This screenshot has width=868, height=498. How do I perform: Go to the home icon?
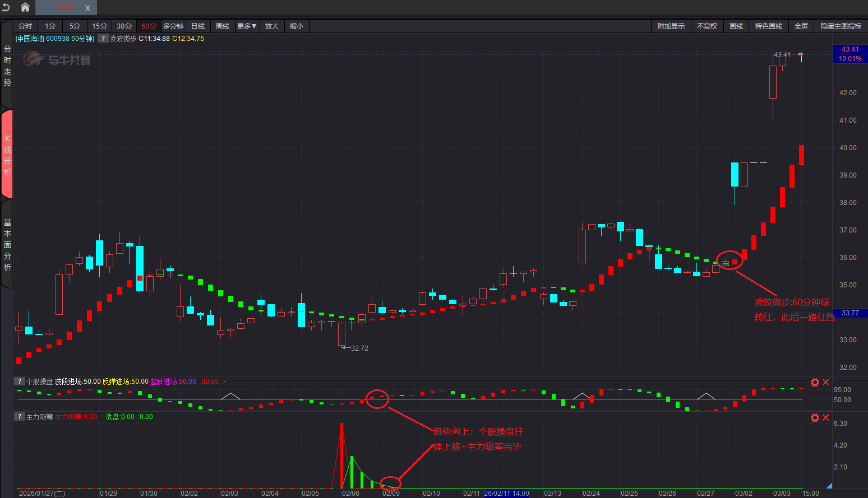(x=25, y=7)
